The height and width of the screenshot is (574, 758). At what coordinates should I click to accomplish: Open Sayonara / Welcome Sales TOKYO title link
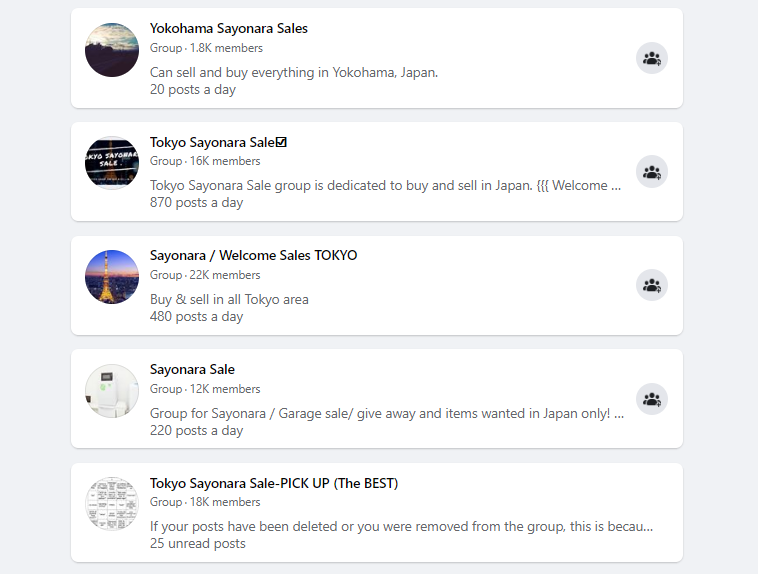[x=253, y=255]
